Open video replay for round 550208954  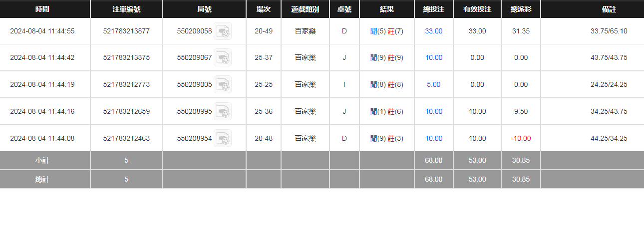[223, 138]
